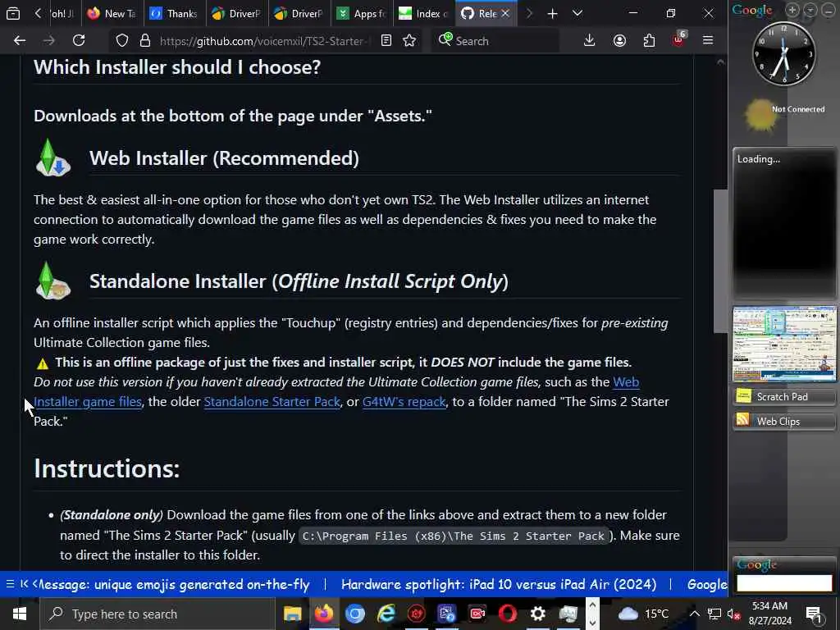Click the scrollbar up arrow
840x630 pixels.
click(720, 62)
